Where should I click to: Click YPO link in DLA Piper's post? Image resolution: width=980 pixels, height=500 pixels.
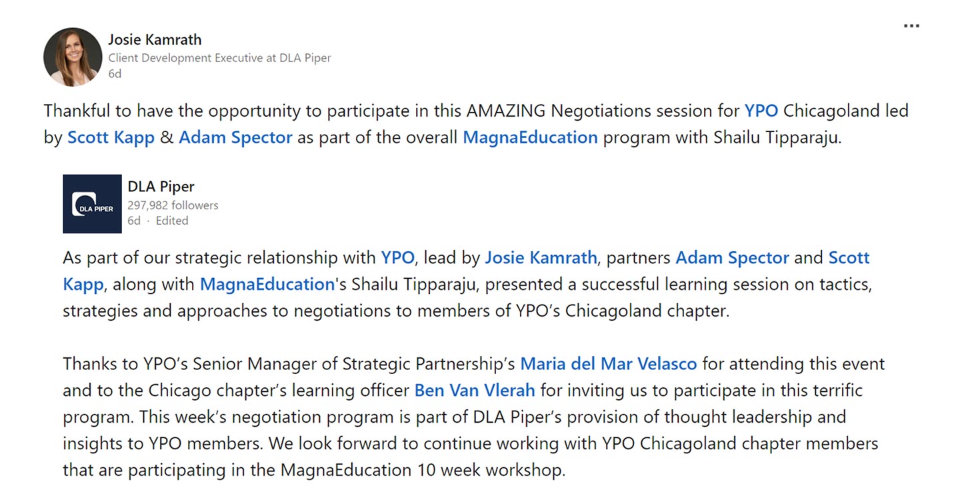[x=398, y=257]
